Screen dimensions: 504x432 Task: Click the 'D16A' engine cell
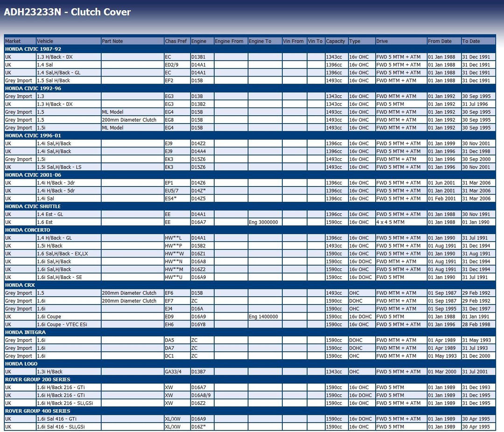click(x=202, y=309)
